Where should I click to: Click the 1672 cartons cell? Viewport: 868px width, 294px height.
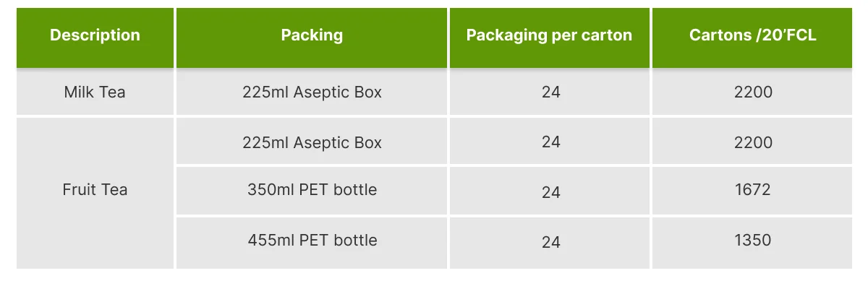[x=752, y=190]
